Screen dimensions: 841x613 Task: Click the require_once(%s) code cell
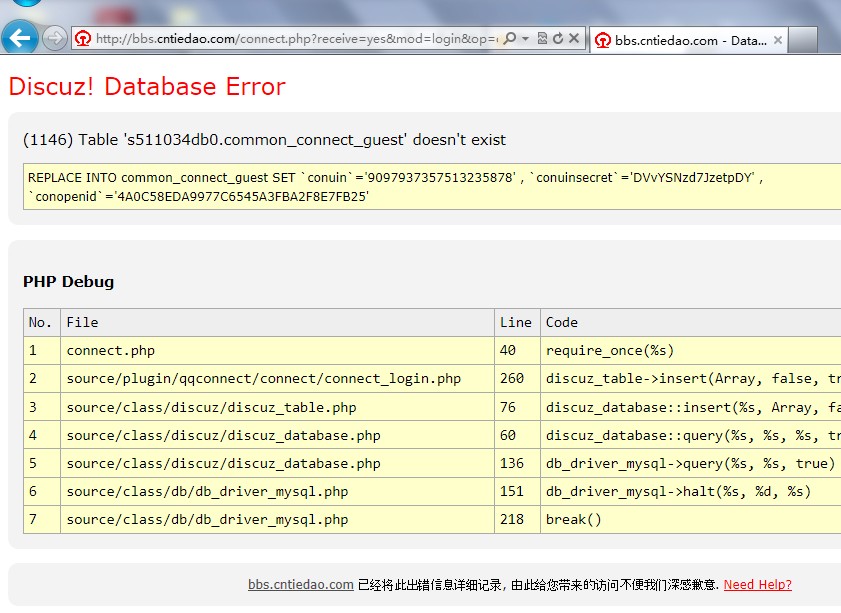click(x=691, y=351)
